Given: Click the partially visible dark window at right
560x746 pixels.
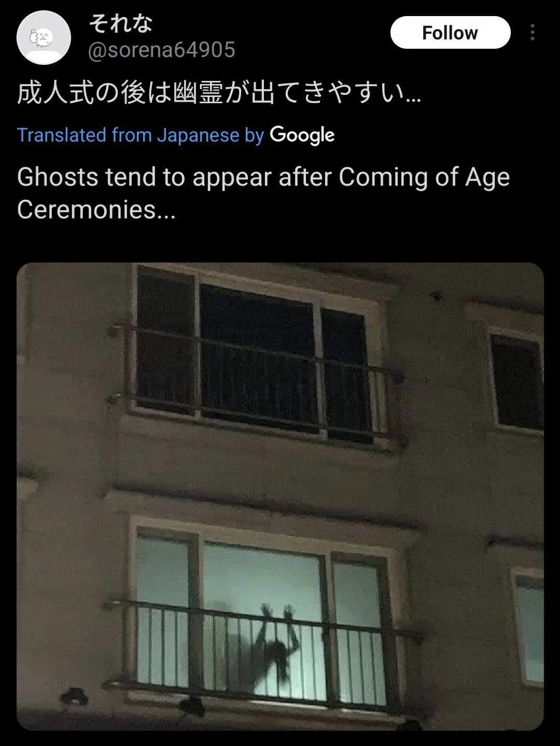Looking at the screenshot, I should (517, 381).
